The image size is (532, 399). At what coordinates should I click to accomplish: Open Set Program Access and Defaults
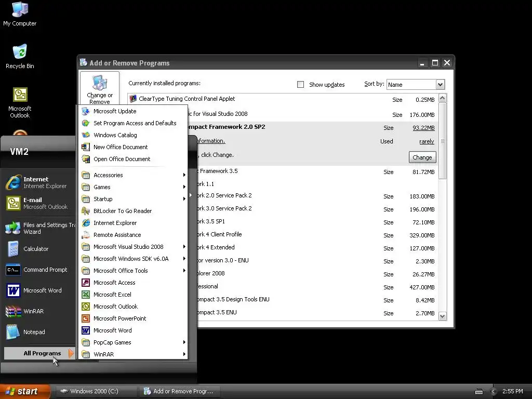point(132,123)
